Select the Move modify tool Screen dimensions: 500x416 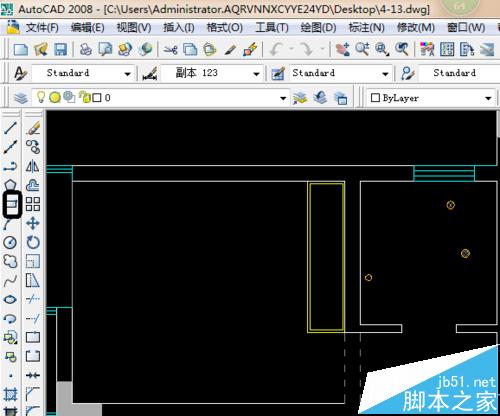tap(33, 223)
